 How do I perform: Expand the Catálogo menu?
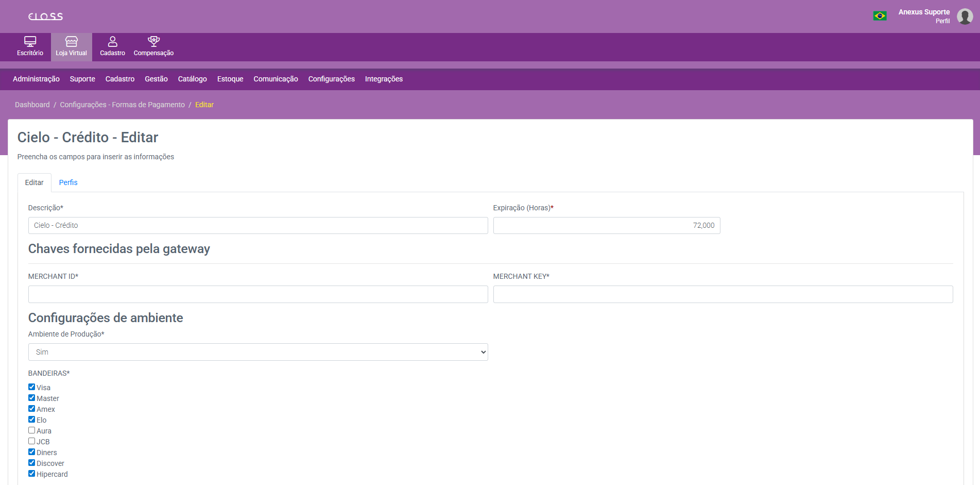click(192, 79)
